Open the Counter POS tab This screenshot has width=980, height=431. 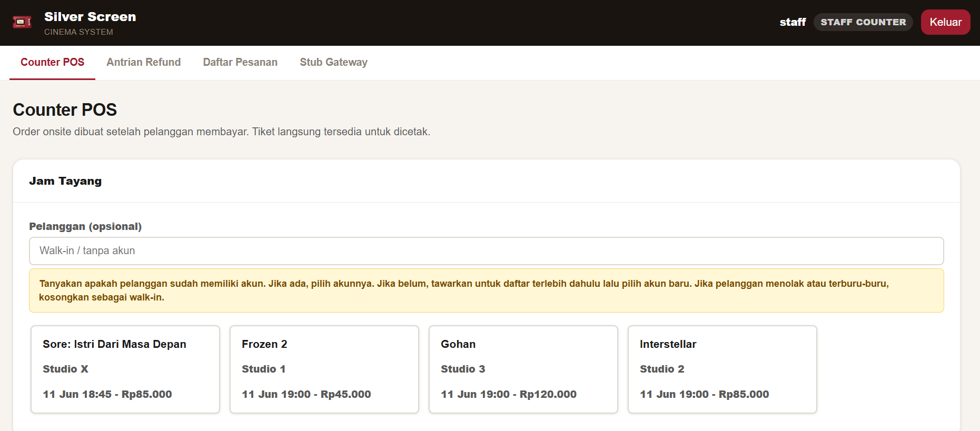pos(52,62)
